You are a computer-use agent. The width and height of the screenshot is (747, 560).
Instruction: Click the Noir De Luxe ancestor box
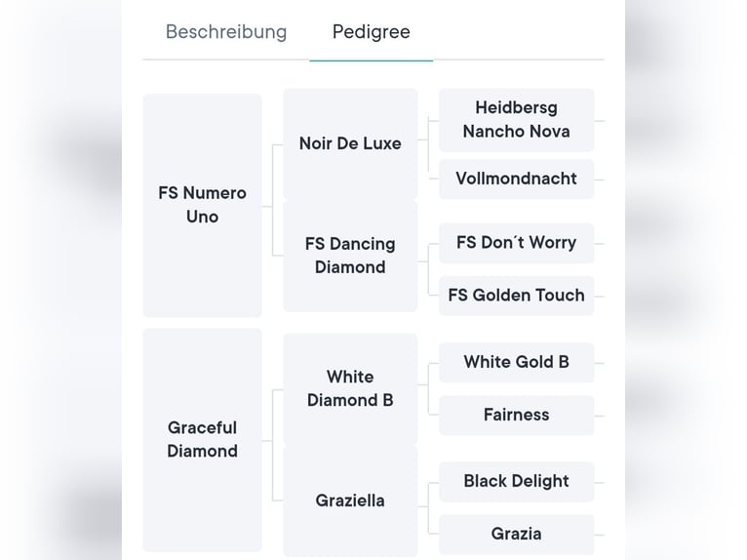tap(350, 143)
